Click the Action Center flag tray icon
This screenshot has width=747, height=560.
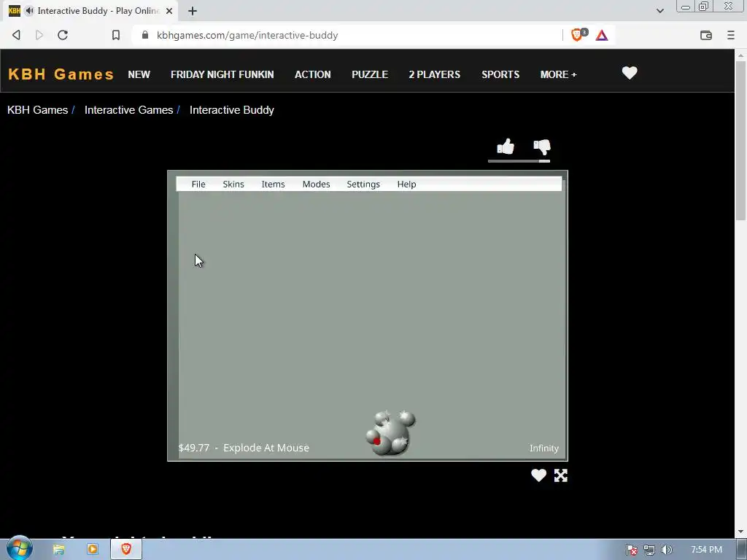pos(632,550)
